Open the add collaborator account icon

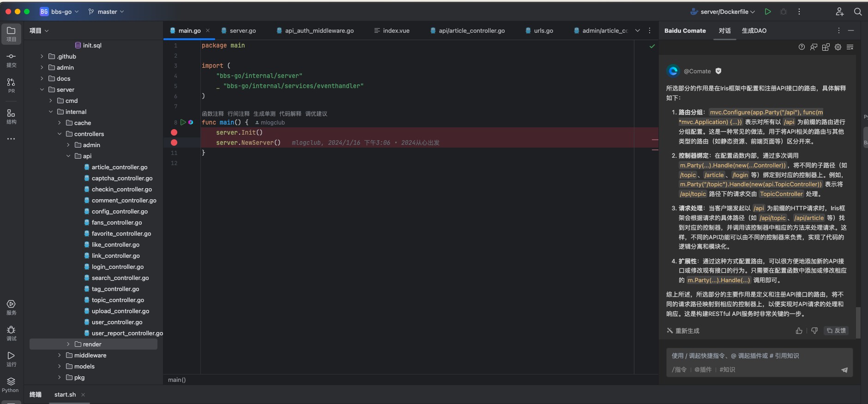840,12
